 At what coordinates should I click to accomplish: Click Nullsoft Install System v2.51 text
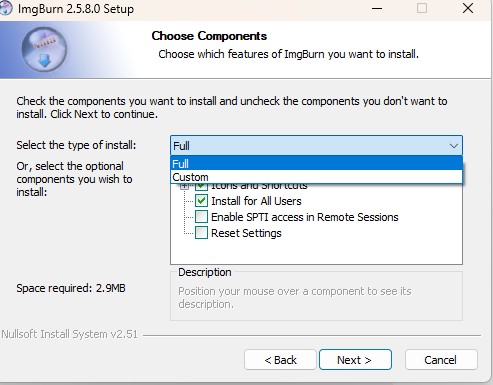(x=70, y=334)
